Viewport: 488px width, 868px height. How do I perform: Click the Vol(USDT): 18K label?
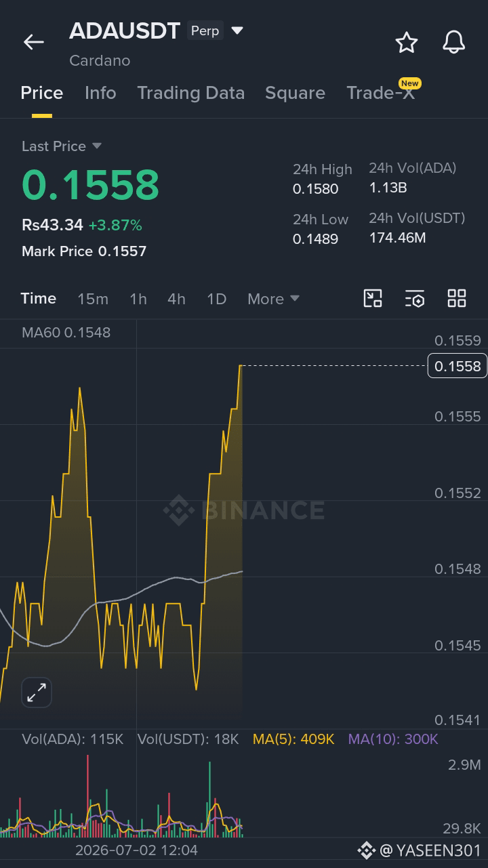coord(188,739)
